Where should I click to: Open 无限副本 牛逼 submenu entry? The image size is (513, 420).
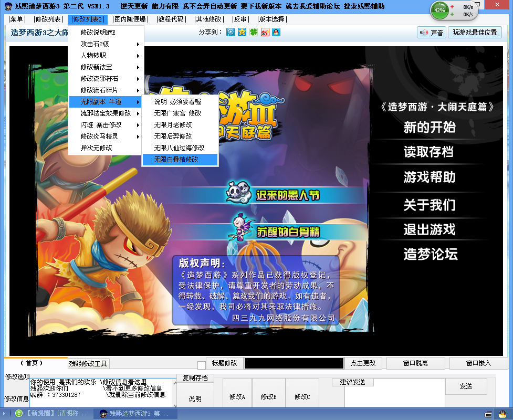point(107,102)
